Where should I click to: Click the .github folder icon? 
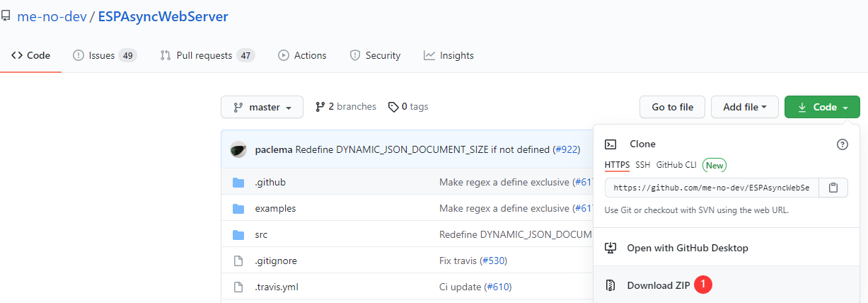238,182
